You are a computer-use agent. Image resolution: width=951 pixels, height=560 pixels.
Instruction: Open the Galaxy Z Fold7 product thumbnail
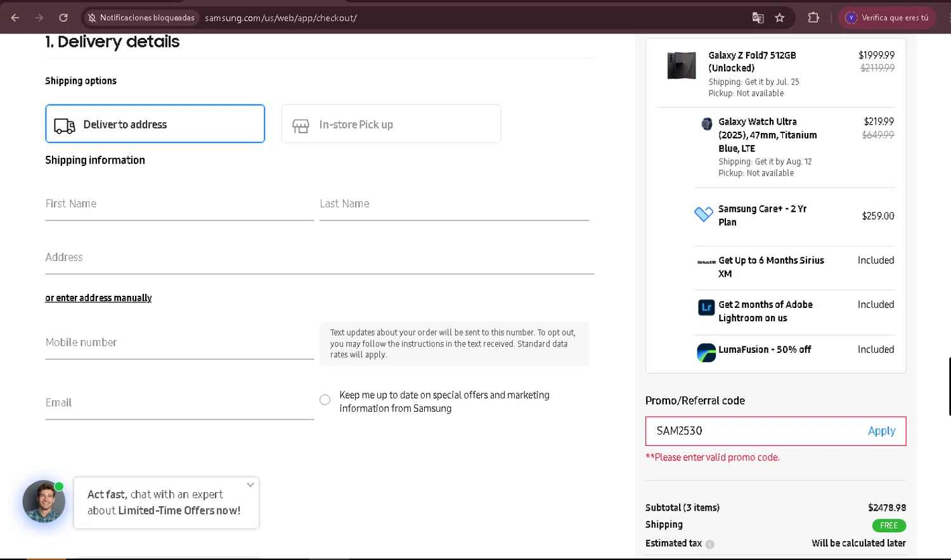click(682, 65)
